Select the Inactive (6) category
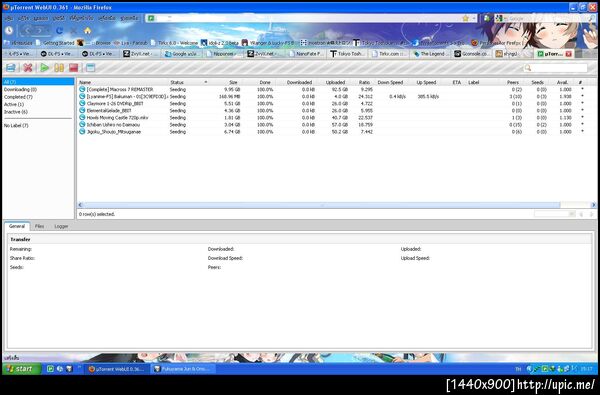The image size is (600, 395). coord(16,112)
